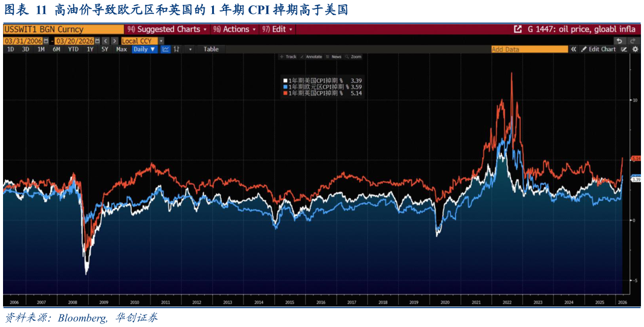This screenshot has height=327, width=644.
Task: Redo the chart change
Action: click(633, 41)
